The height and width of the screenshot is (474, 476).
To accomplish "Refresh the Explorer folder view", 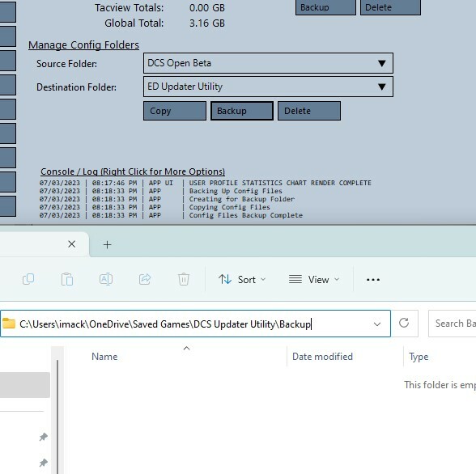I will coord(404,323).
